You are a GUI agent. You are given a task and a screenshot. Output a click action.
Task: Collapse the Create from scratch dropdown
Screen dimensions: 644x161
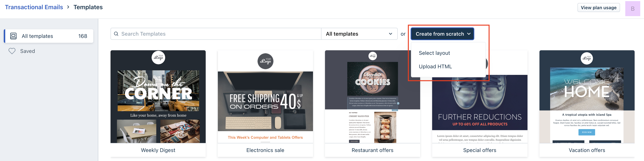click(x=442, y=34)
